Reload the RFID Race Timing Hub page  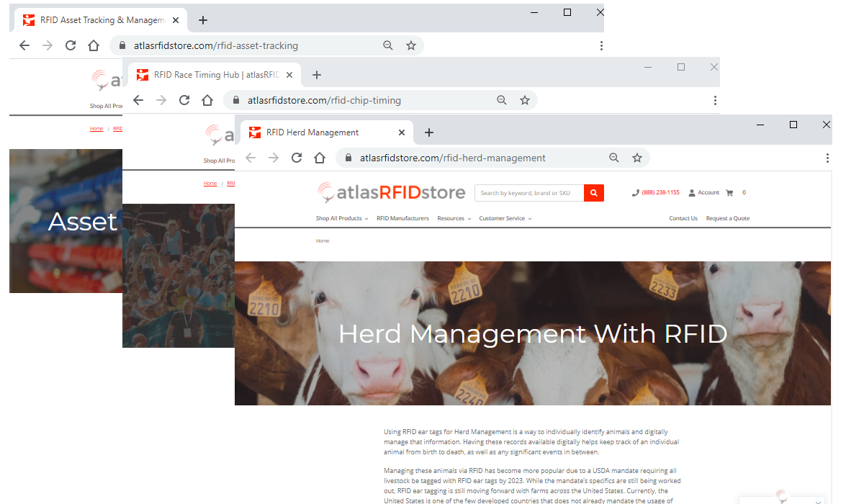pos(184,100)
